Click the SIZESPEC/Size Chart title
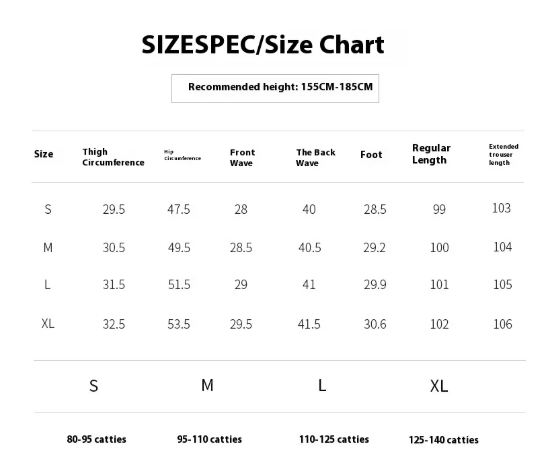The height and width of the screenshot is (456, 533). coord(263,45)
